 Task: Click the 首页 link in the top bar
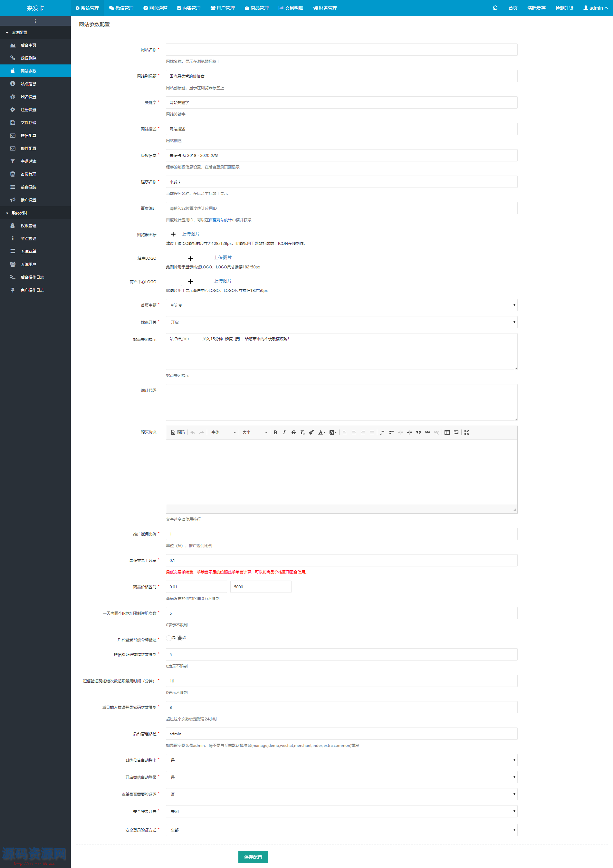pos(513,8)
